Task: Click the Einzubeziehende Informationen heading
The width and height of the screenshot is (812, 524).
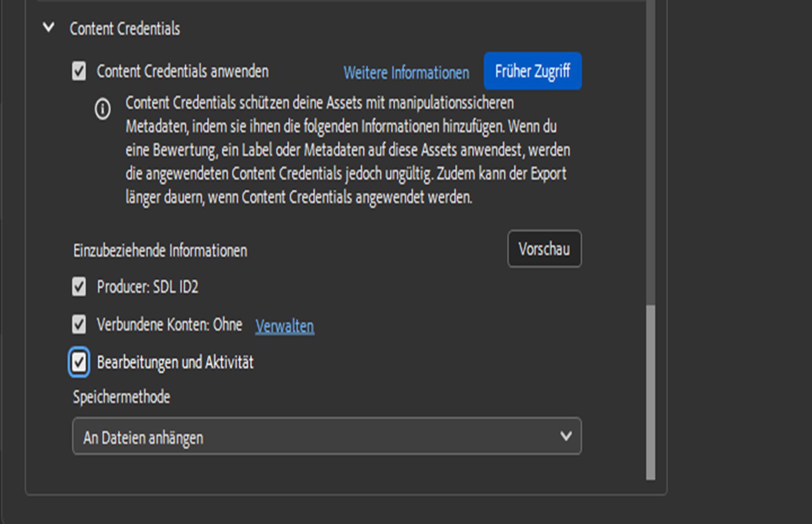Action: 160,251
